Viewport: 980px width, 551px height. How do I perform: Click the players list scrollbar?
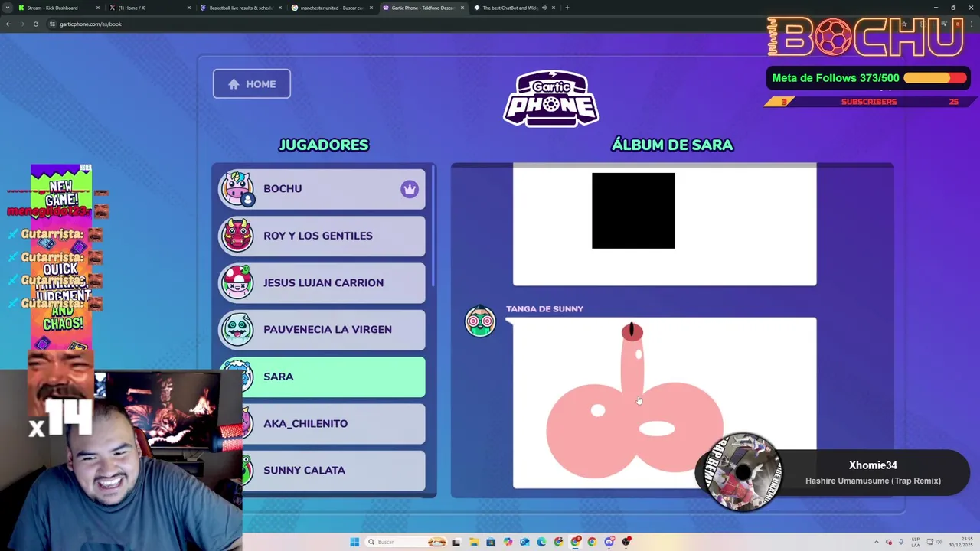[x=433, y=226]
